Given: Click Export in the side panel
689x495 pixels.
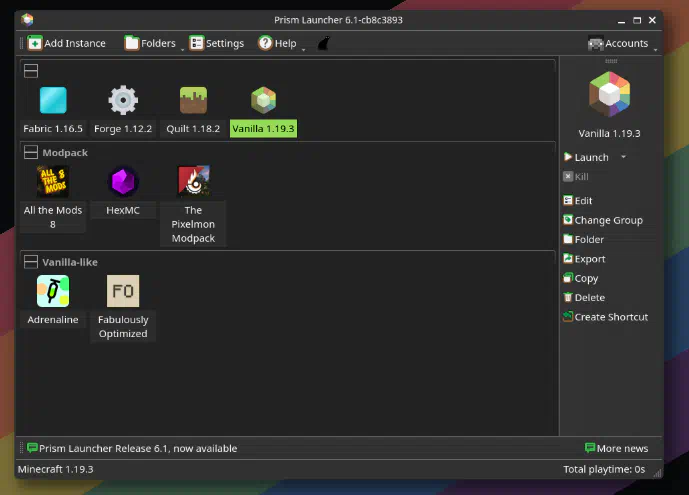Looking at the screenshot, I should point(584,259).
